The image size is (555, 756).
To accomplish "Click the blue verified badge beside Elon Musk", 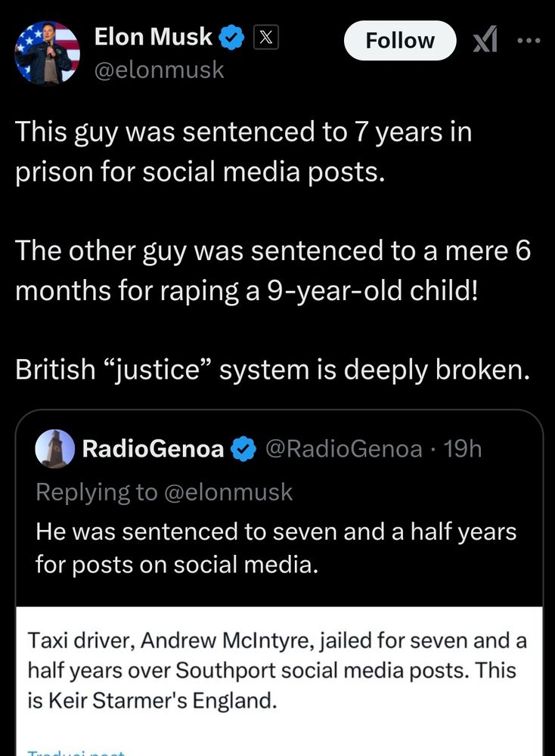I will click(x=232, y=38).
